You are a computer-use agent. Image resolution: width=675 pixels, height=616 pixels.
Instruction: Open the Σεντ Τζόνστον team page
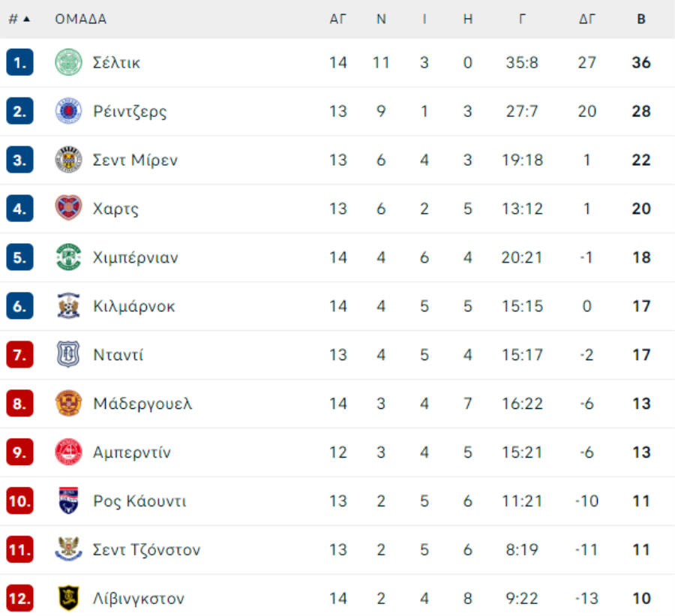(x=146, y=550)
